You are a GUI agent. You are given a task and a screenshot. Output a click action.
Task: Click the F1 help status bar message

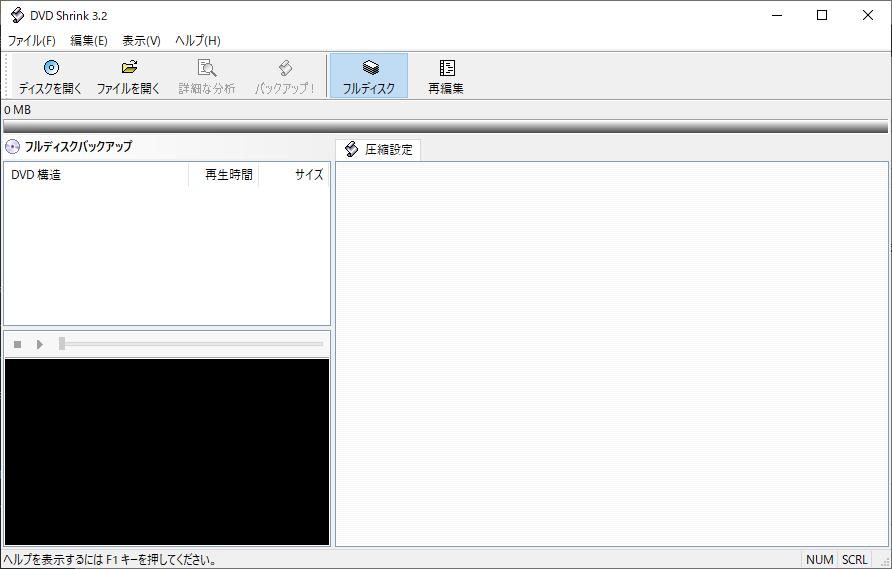[x=110, y=560]
